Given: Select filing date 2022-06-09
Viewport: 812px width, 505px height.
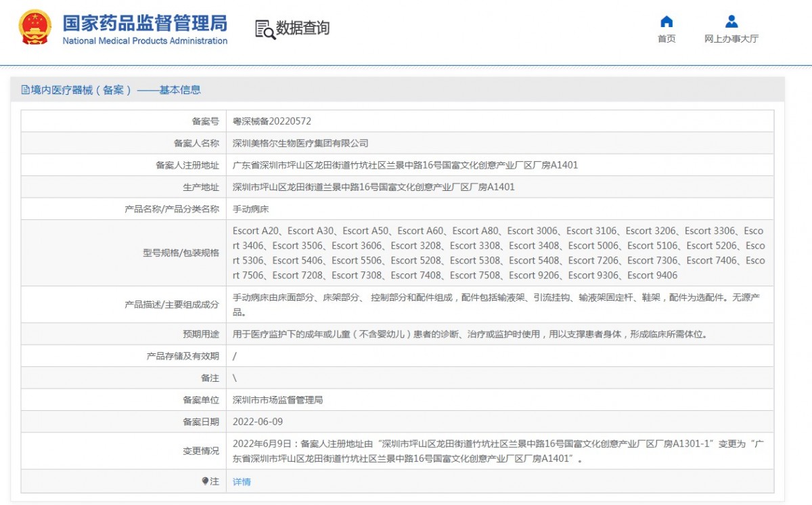Looking at the screenshot, I should click(258, 422).
